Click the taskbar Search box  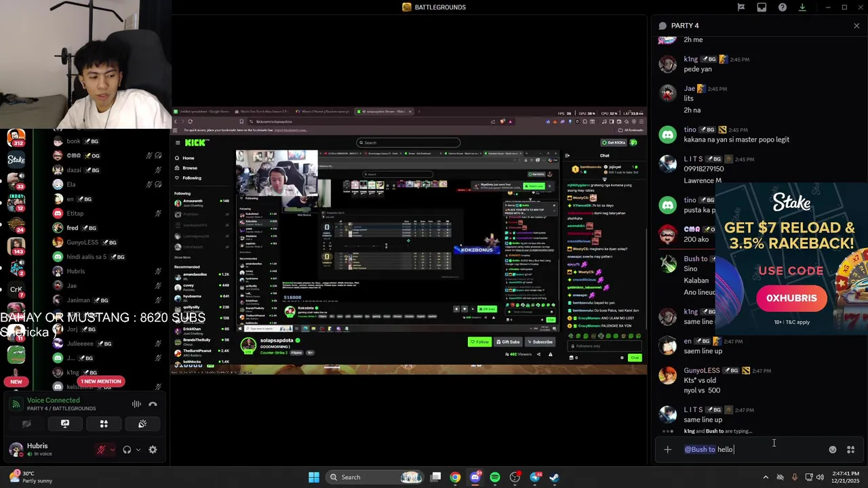(x=376, y=477)
